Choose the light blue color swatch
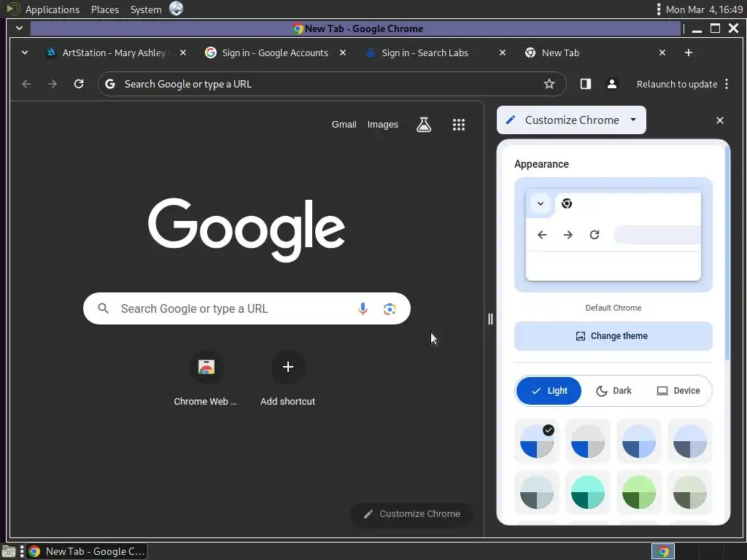The image size is (747, 560). click(x=639, y=441)
